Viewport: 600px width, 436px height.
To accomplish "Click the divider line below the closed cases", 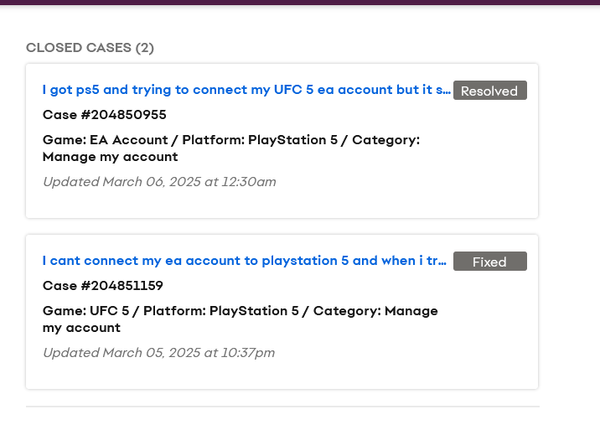I will click(283, 407).
